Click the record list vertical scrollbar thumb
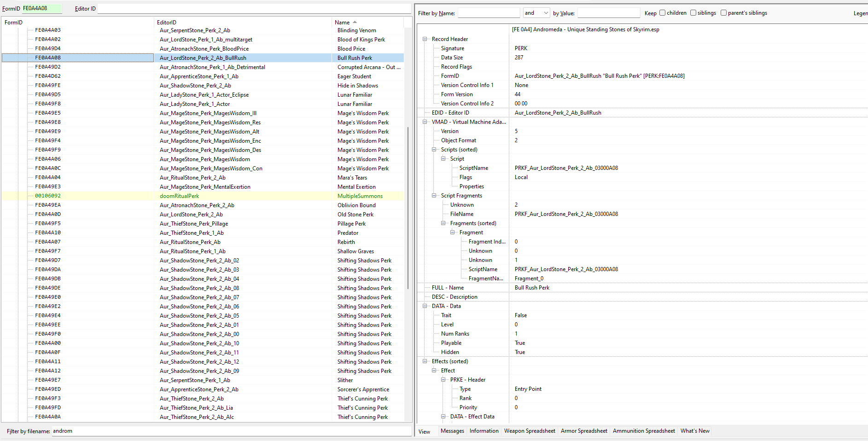This screenshot has height=441, width=868. 408,207
